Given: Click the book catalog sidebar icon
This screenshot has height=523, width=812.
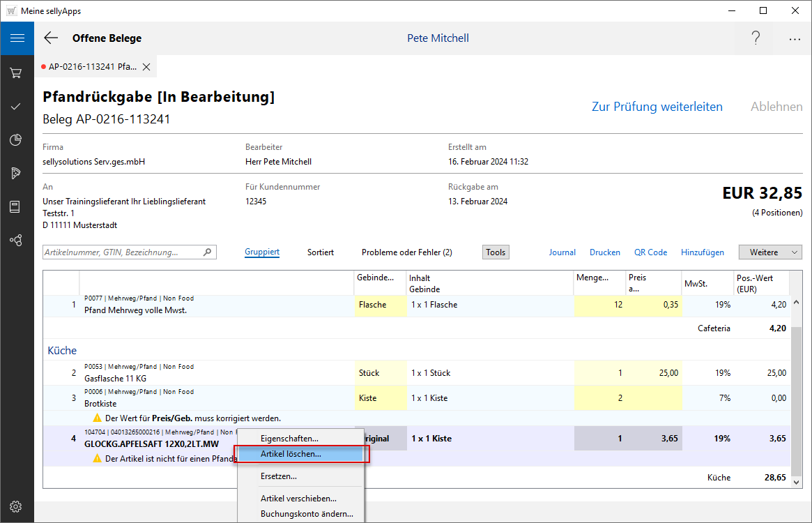Looking at the screenshot, I should (16, 207).
